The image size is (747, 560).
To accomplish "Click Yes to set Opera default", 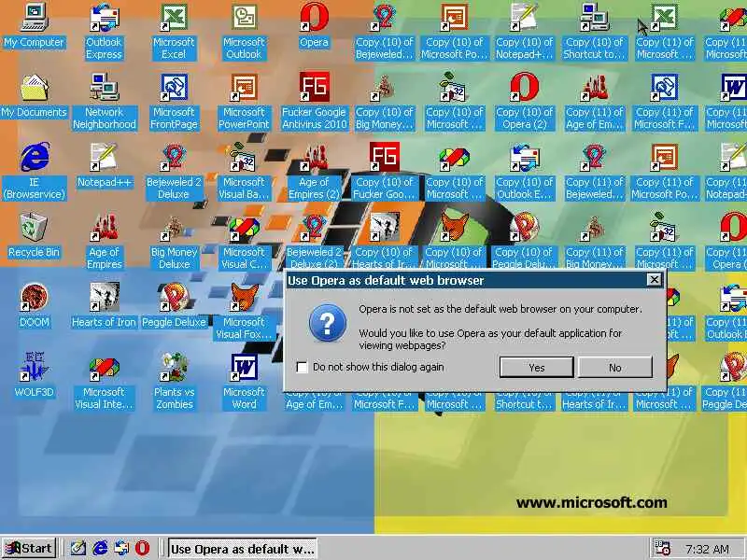I will (x=536, y=367).
